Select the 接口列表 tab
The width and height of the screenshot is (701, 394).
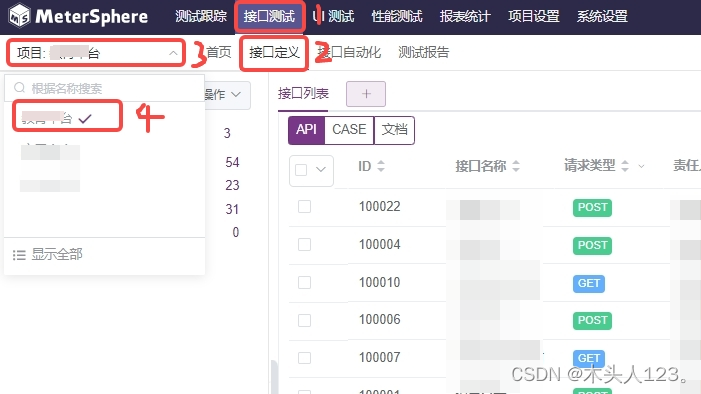tap(303, 93)
